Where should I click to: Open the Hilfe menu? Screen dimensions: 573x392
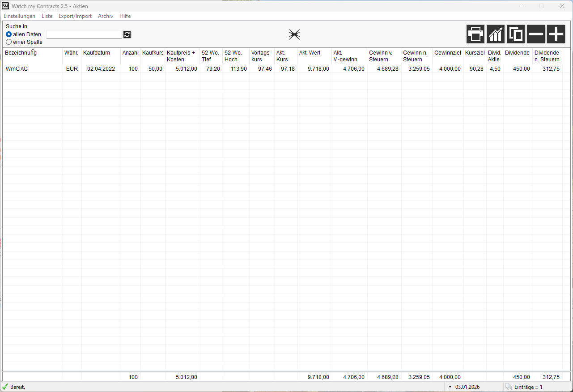coord(125,16)
